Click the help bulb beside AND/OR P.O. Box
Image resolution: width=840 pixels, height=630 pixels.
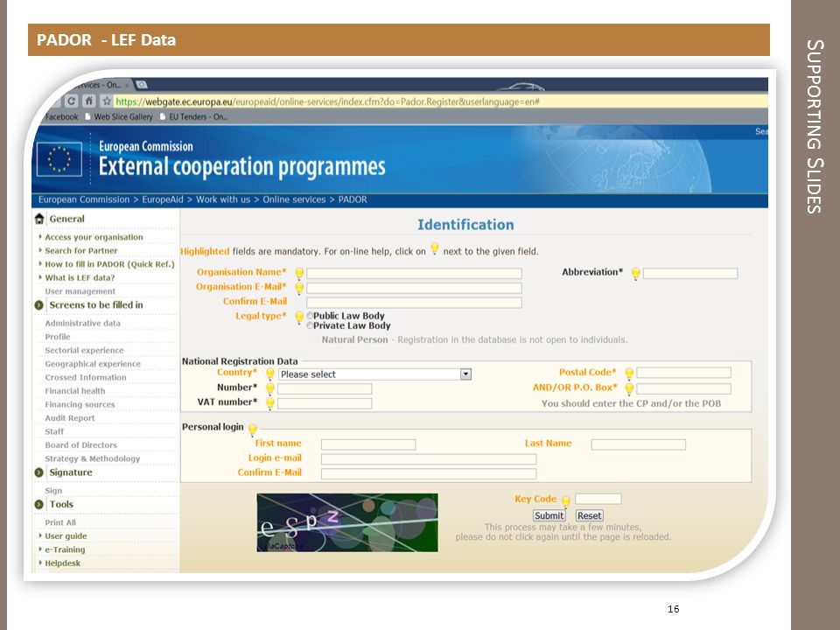(x=629, y=388)
